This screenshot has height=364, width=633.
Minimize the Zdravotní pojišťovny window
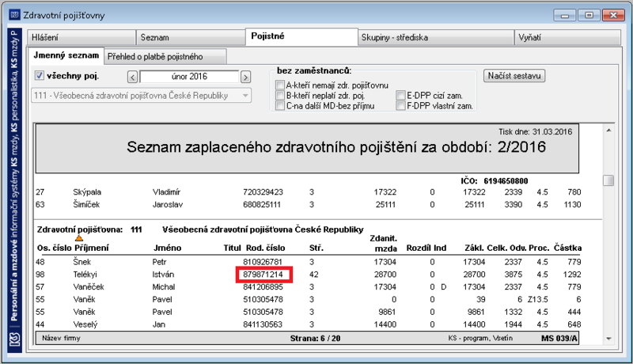click(x=564, y=15)
